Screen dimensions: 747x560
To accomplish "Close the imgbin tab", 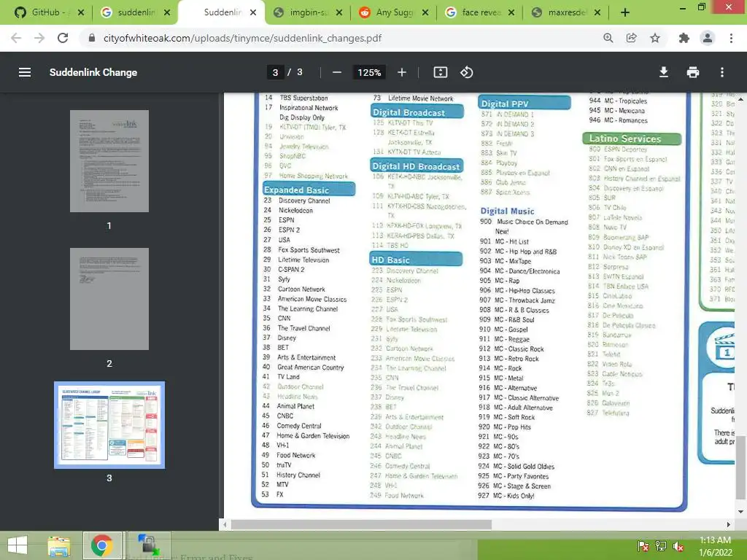I will [339, 12].
